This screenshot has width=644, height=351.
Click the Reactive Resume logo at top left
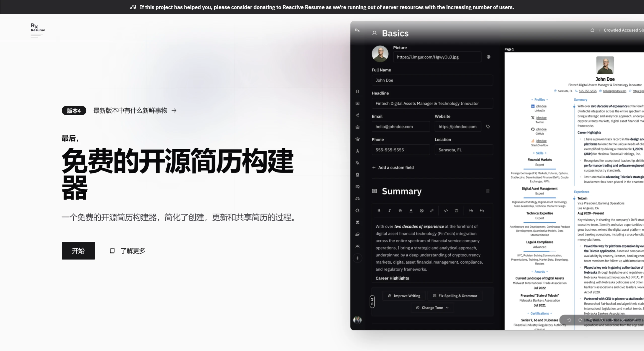(x=38, y=30)
